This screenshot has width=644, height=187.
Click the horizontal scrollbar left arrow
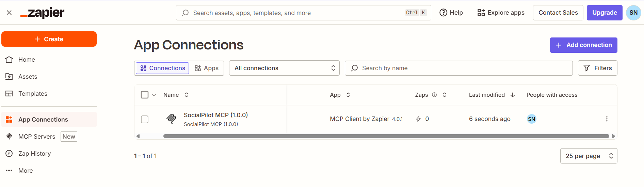[138, 136]
